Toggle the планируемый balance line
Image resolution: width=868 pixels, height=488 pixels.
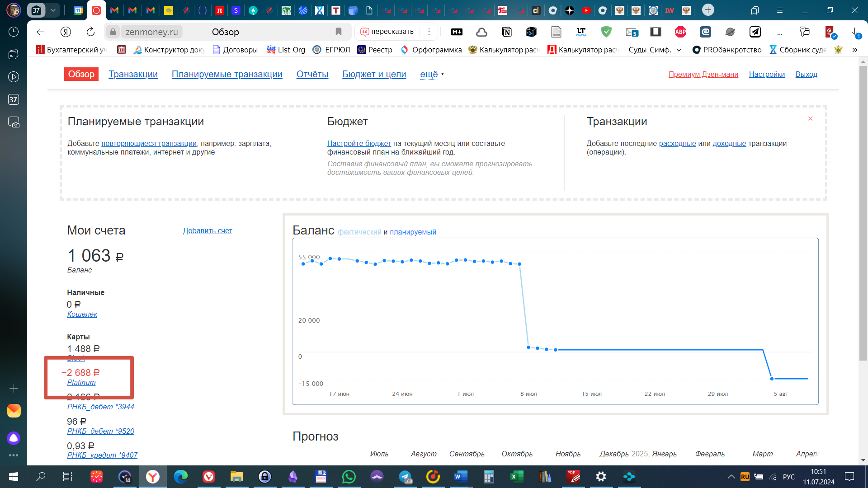coord(413,232)
